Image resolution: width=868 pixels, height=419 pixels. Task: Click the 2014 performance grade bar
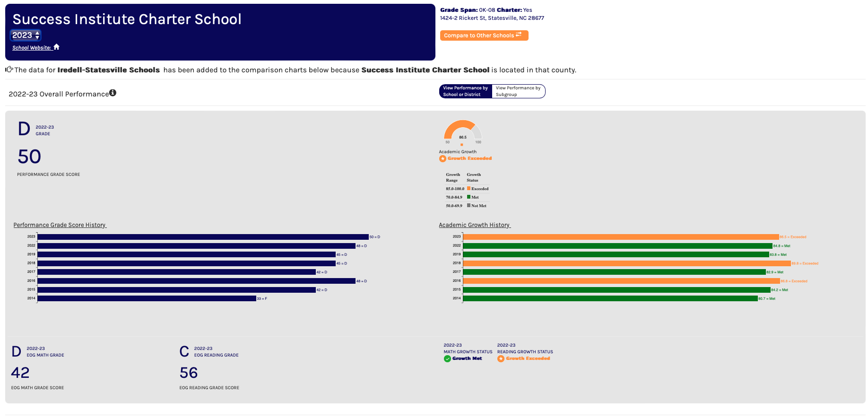147,298
